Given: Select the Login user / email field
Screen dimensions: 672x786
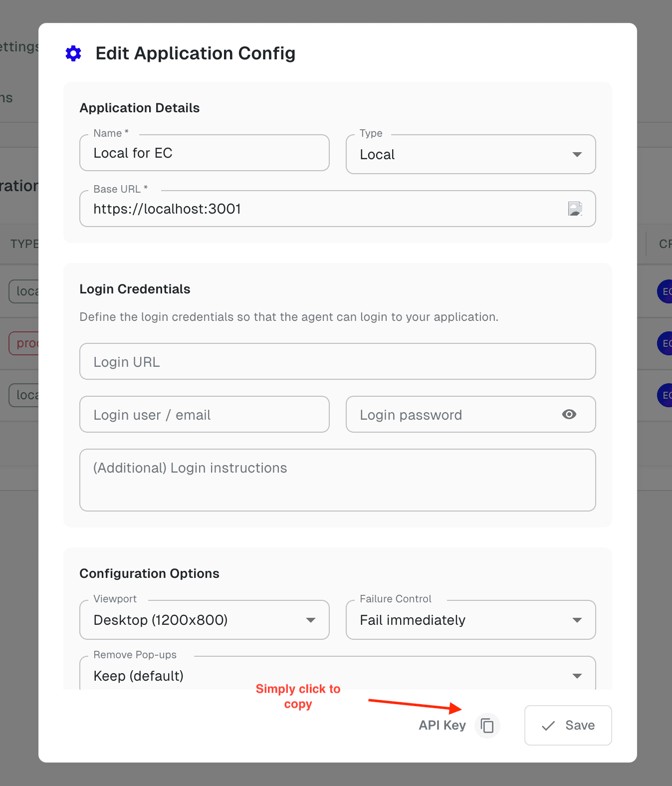Looking at the screenshot, I should (x=204, y=415).
